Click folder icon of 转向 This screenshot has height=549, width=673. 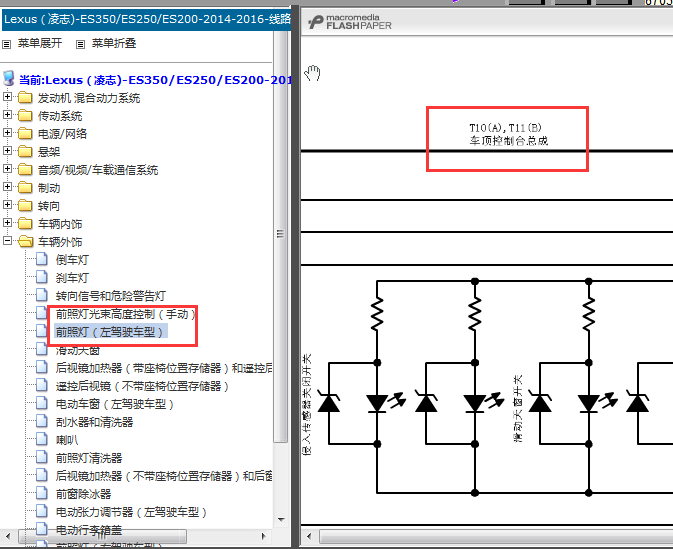[x=25, y=206]
